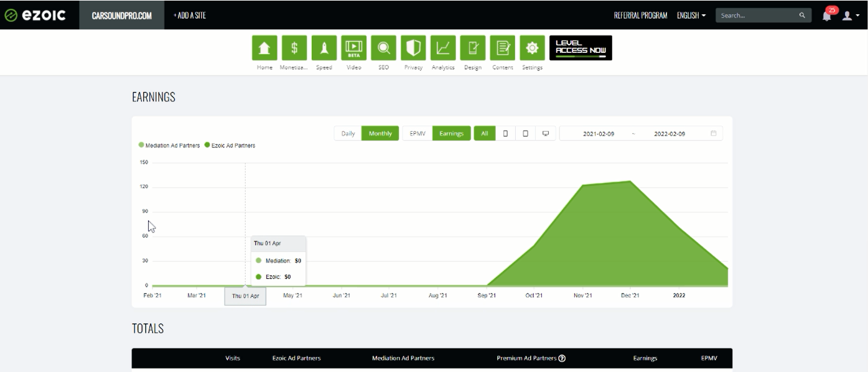Viewport: 868px width, 372px height.
Task: Click the Mediation: $0 tooltip row
Action: click(278, 261)
